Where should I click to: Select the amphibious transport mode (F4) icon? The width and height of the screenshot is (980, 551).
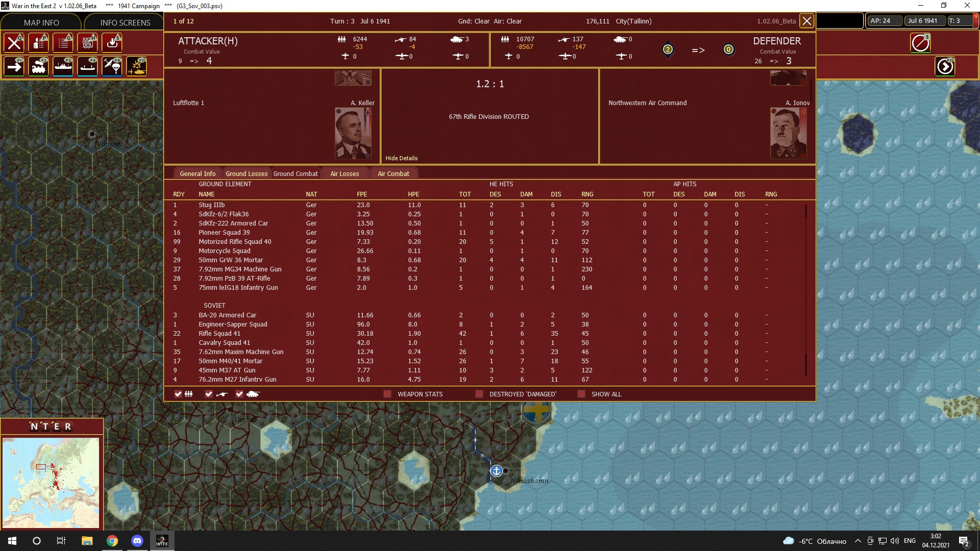coord(88,66)
